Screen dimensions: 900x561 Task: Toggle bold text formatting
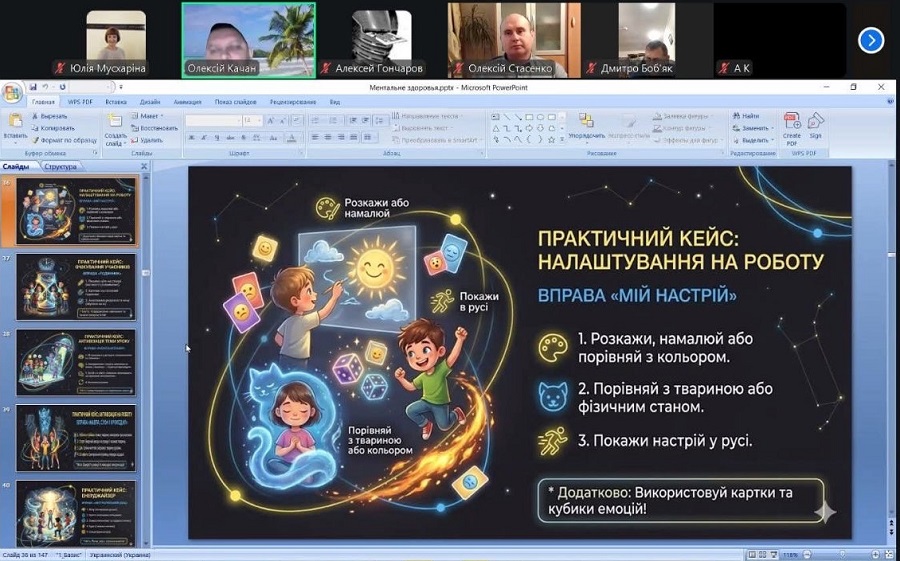tap(190, 137)
